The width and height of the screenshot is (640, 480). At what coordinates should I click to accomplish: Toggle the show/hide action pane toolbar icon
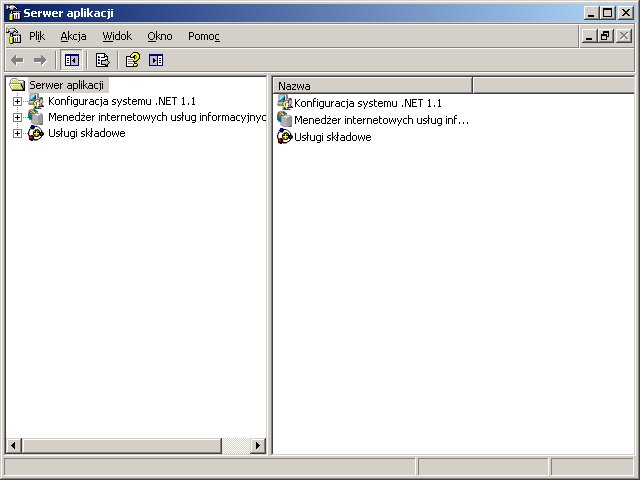coord(156,60)
